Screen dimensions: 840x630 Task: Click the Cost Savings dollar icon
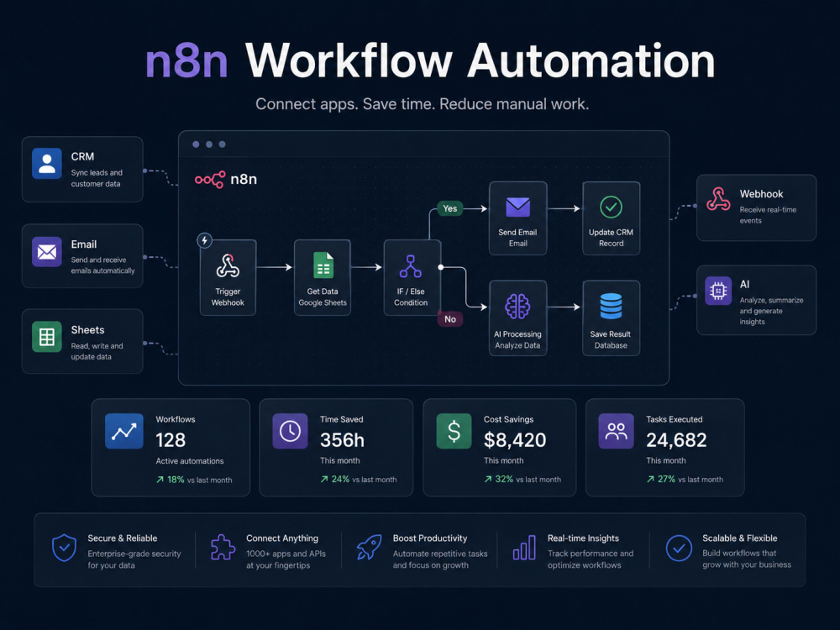(454, 431)
